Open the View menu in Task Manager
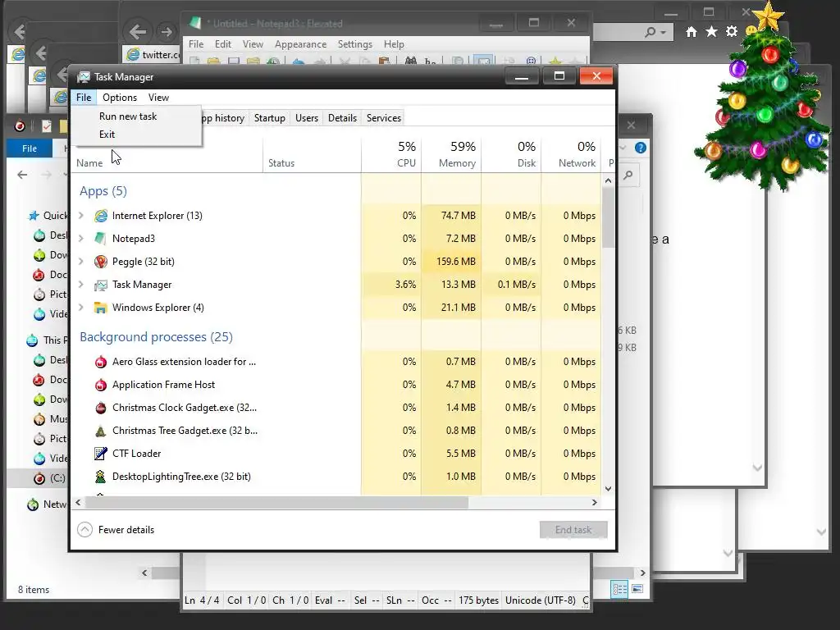The height and width of the screenshot is (630, 840). (158, 98)
